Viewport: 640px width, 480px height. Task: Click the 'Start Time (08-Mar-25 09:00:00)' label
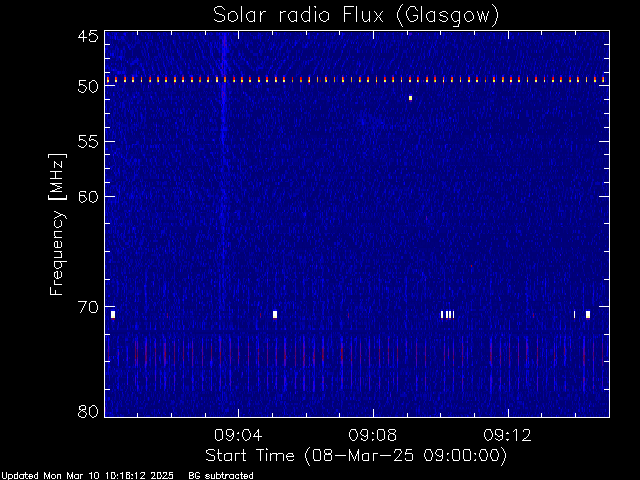coord(356,456)
